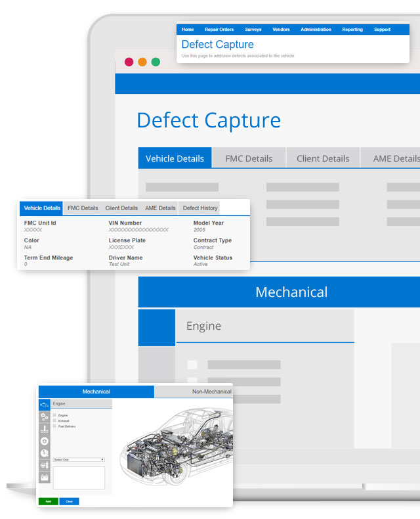Select the Engine category icon in sidebar
This screenshot has height=519, width=420.
[45, 405]
